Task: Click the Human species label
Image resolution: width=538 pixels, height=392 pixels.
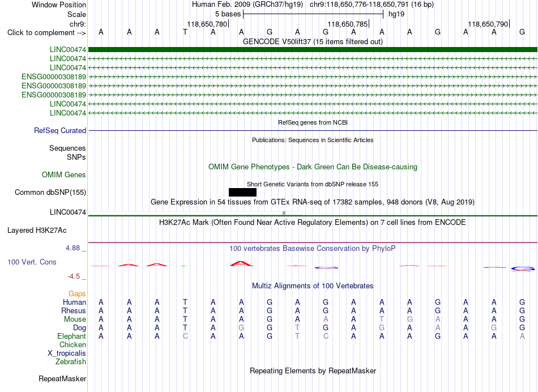Action: [x=74, y=302]
